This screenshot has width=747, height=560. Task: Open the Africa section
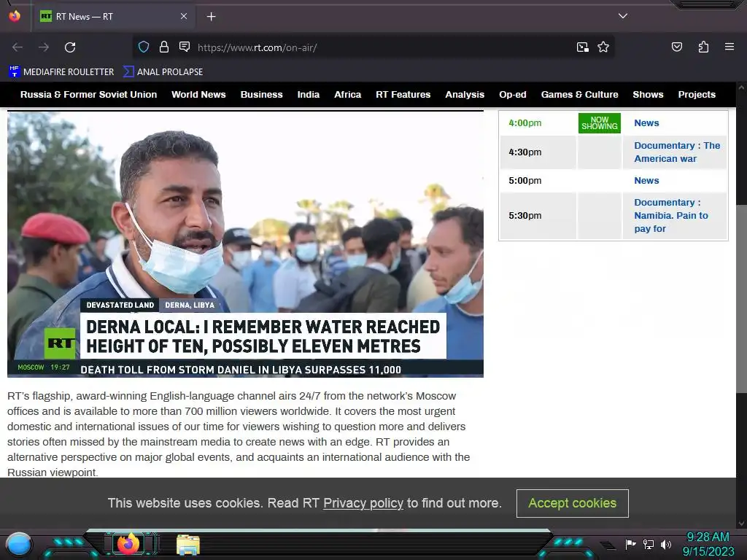pyautogui.click(x=348, y=94)
